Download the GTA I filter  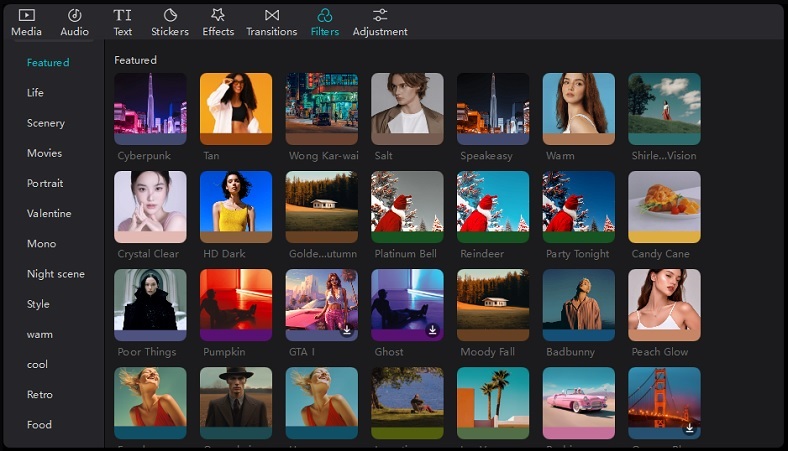coord(347,330)
